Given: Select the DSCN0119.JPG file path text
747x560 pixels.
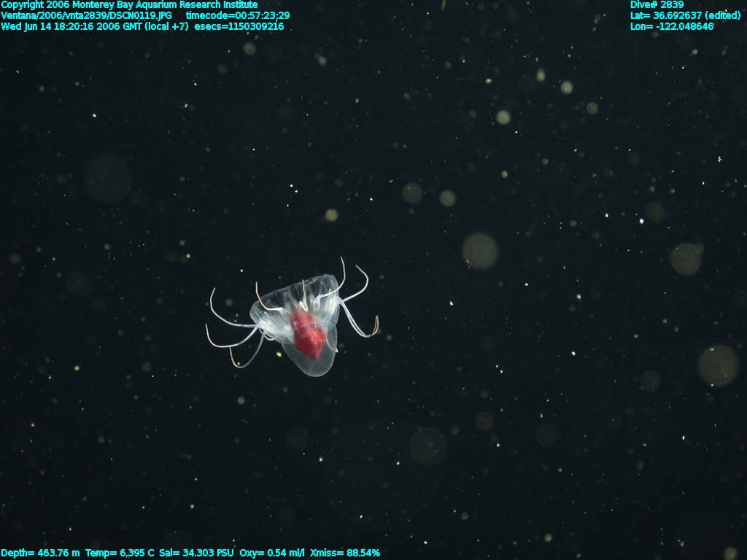Looking at the screenshot, I should click(x=87, y=15).
